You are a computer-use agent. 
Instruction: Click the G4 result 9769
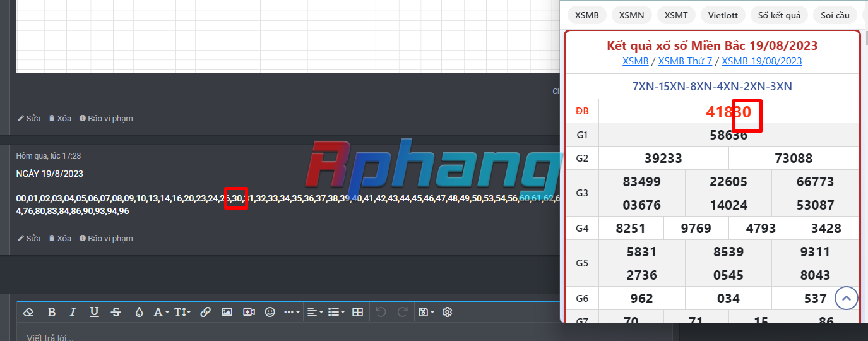click(x=696, y=229)
